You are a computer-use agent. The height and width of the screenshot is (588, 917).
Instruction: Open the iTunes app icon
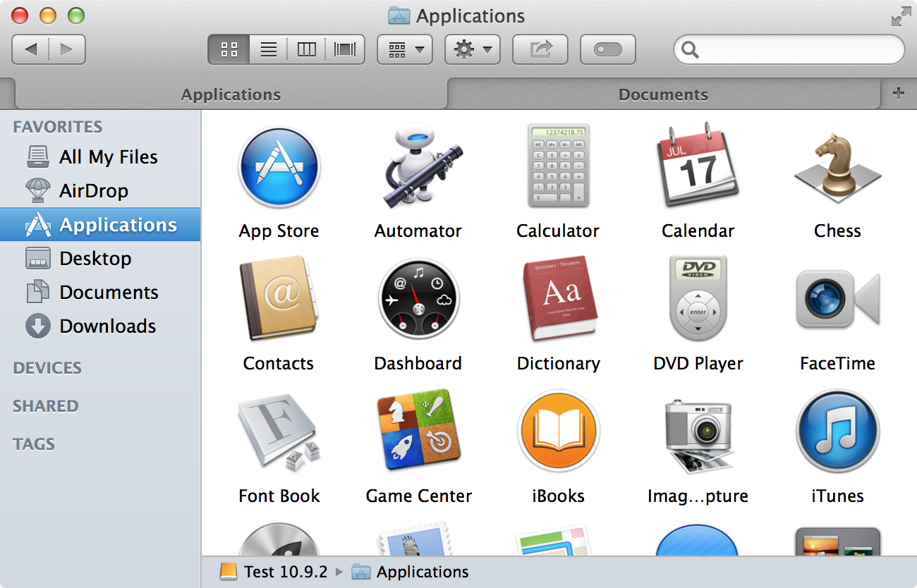pyautogui.click(x=837, y=431)
